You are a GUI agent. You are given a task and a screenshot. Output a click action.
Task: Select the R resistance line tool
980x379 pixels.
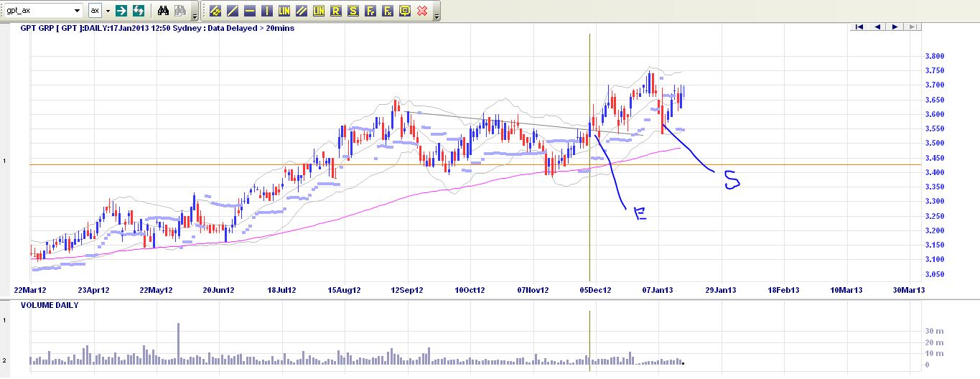(x=336, y=11)
